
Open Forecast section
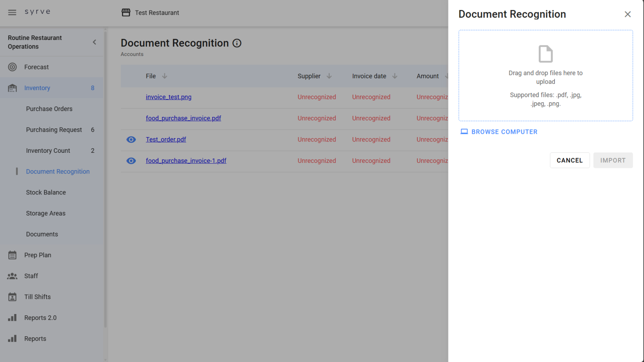[37, 67]
